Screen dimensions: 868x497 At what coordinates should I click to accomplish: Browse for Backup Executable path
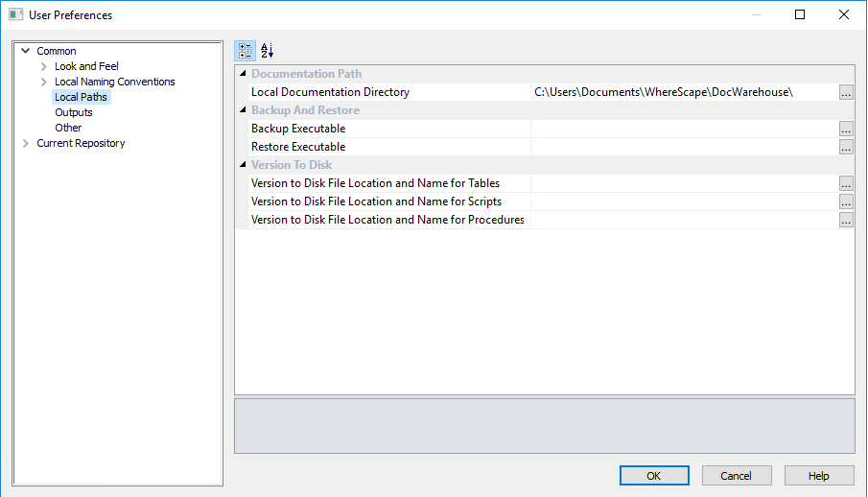846,129
